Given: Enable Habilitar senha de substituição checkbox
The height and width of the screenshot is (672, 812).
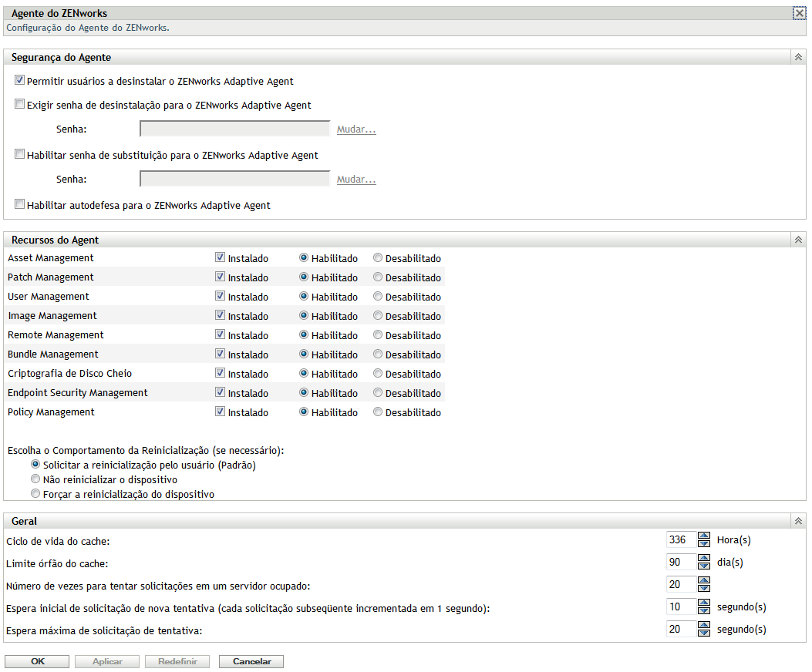Looking at the screenshot, I should (20, 154).
